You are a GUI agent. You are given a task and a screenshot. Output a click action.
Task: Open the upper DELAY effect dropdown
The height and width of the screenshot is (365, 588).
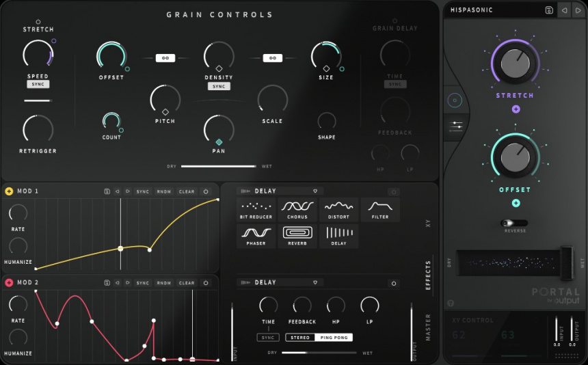point(280,191)
